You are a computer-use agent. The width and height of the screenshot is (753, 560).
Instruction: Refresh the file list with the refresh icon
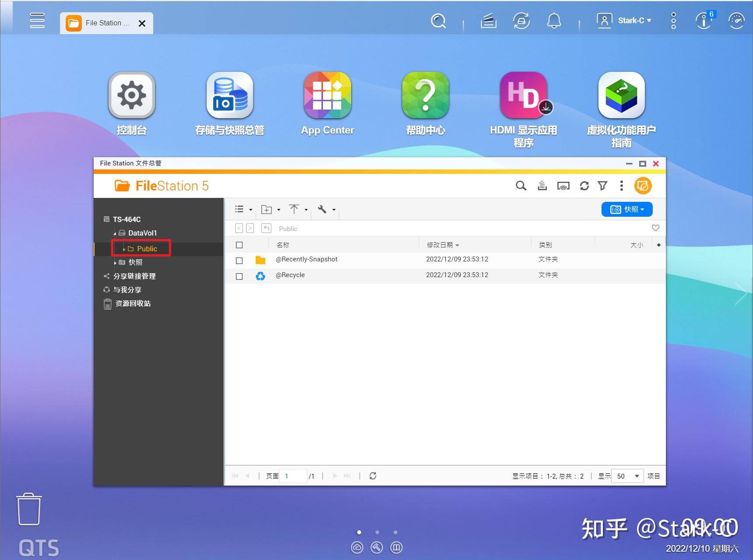[x=584, y=186]
